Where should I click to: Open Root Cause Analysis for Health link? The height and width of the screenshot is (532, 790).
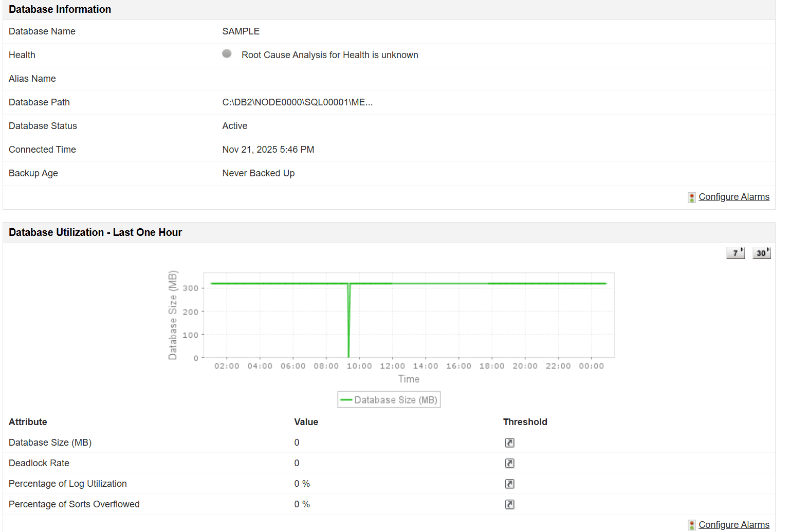pyautogui.click(x=330, y=55)
